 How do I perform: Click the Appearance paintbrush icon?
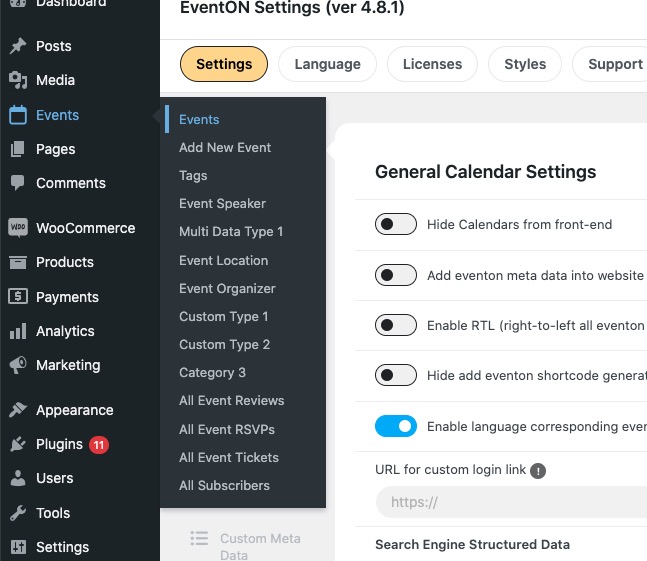click(18, 410)
